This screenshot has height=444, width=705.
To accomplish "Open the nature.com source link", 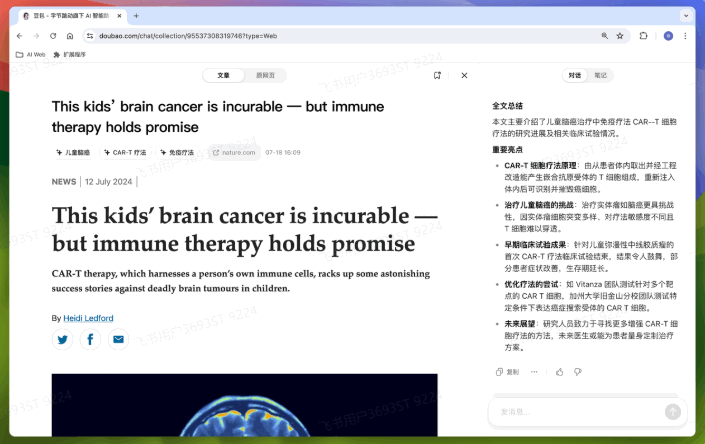I will 234,153.
